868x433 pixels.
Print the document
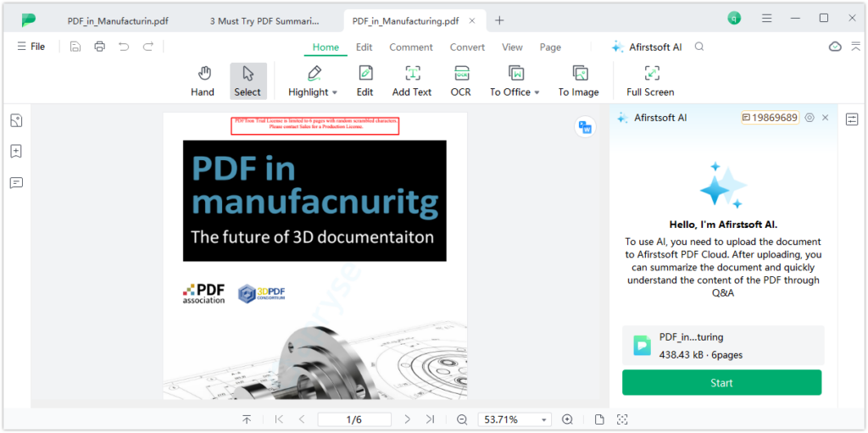point(100,47)
